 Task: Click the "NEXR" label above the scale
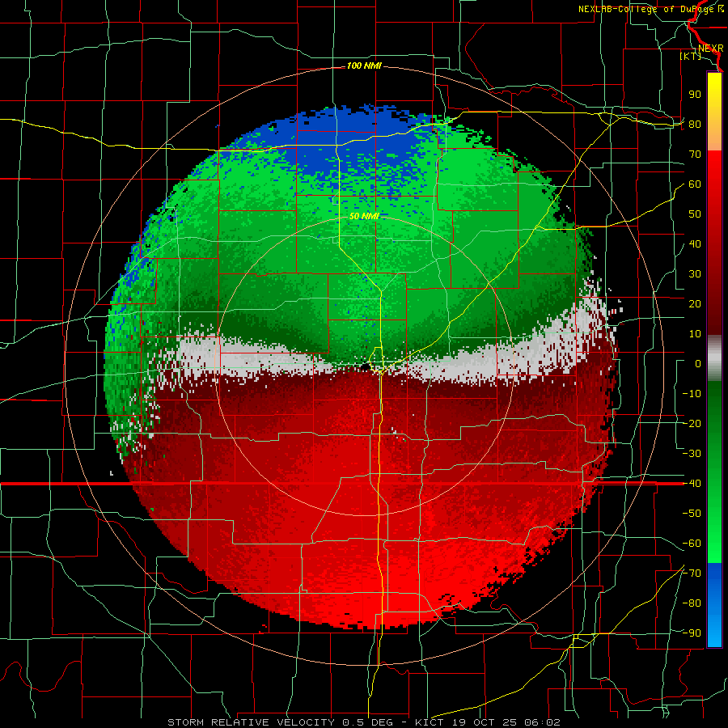click(x=711, y=49)
